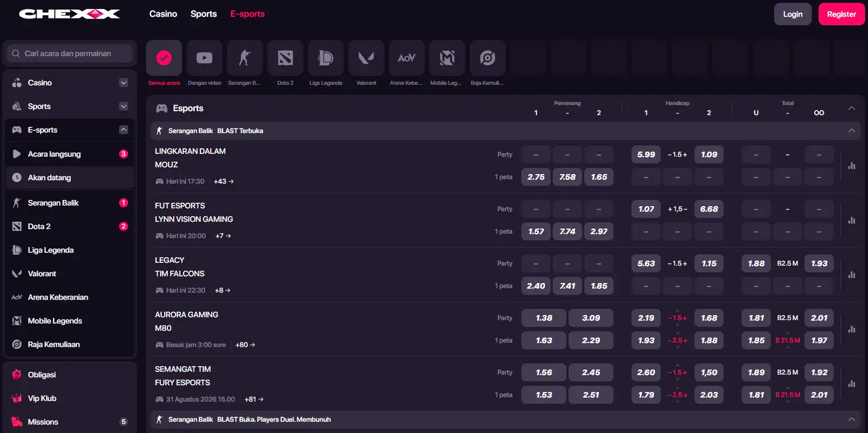Open +7 more markets for FUT ESPORTS

(223, 236)
